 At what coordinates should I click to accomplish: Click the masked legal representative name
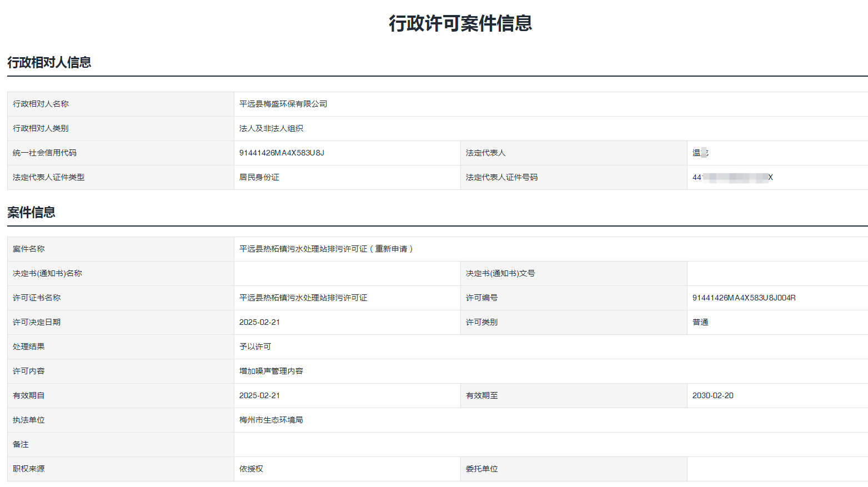click(700, 153)
